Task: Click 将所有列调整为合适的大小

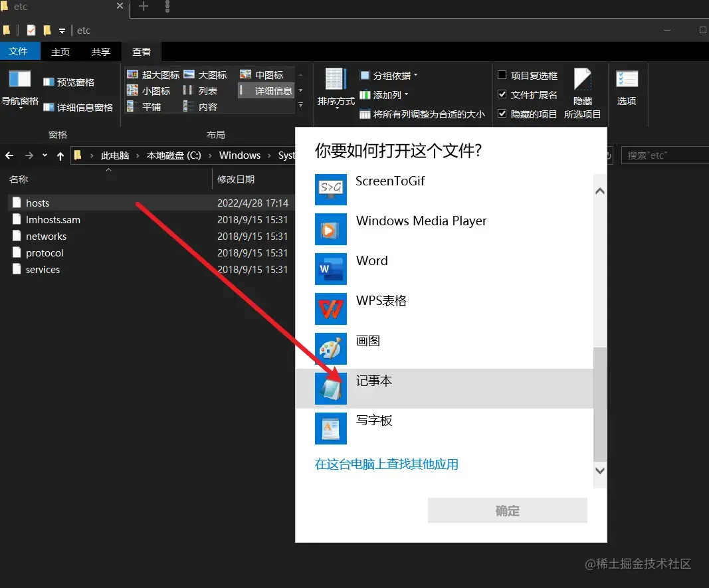Action: [423, 114]
